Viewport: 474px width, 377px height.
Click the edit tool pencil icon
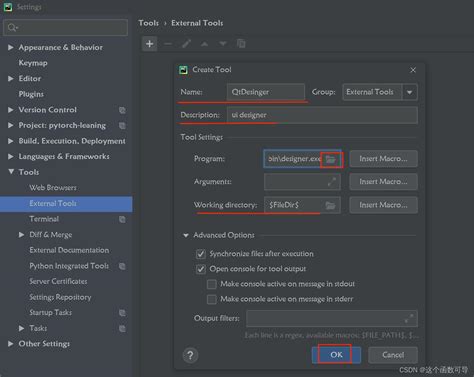pyautogui.click(x=186, y=44)
